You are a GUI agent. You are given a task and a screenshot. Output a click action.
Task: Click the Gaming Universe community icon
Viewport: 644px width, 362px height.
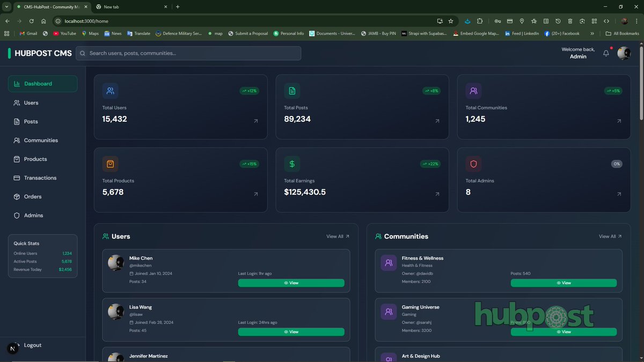[x=389, y=312]
